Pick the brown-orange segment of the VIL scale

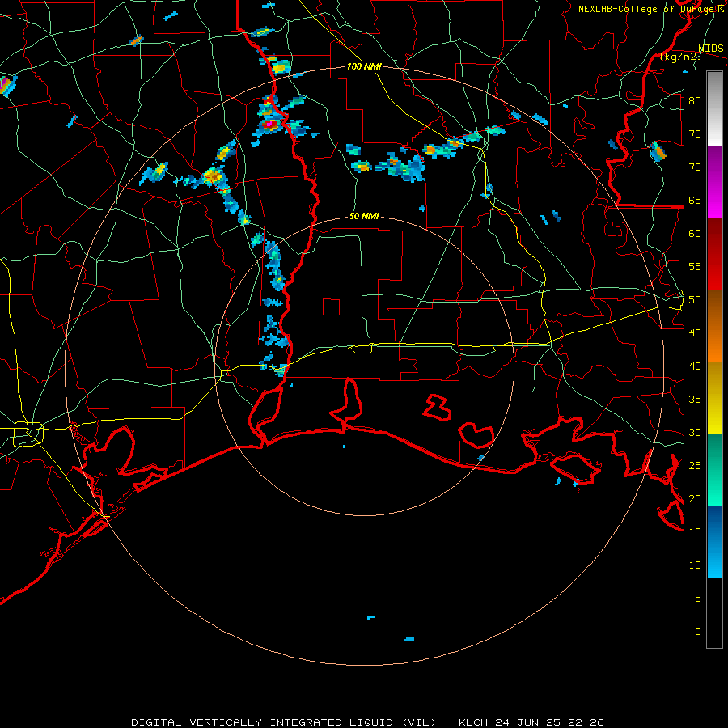tap(714, 326)
